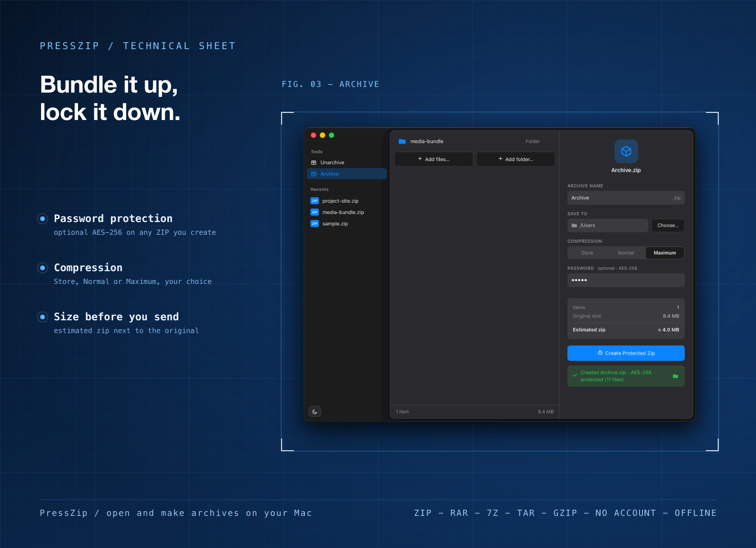Click Add folder… button
Image resolution: width=756 pixels, height=548 pixels.
pyautogui.click(x=515, y=159)
